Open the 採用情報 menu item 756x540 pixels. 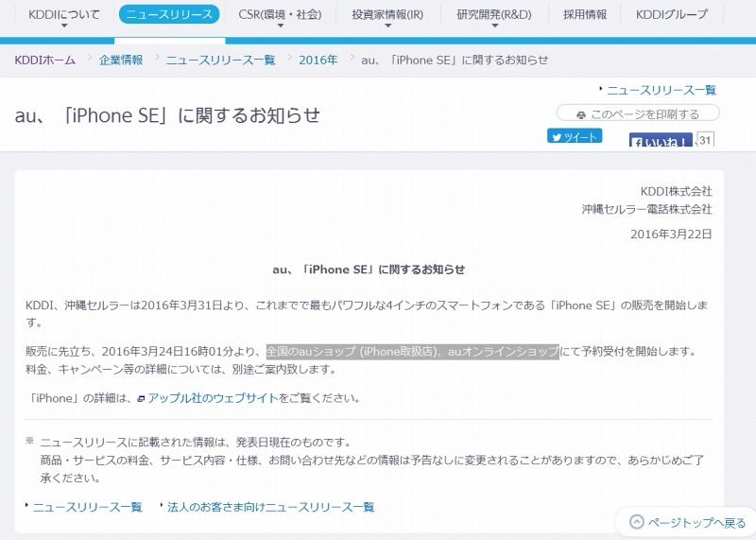click(585, 14)
